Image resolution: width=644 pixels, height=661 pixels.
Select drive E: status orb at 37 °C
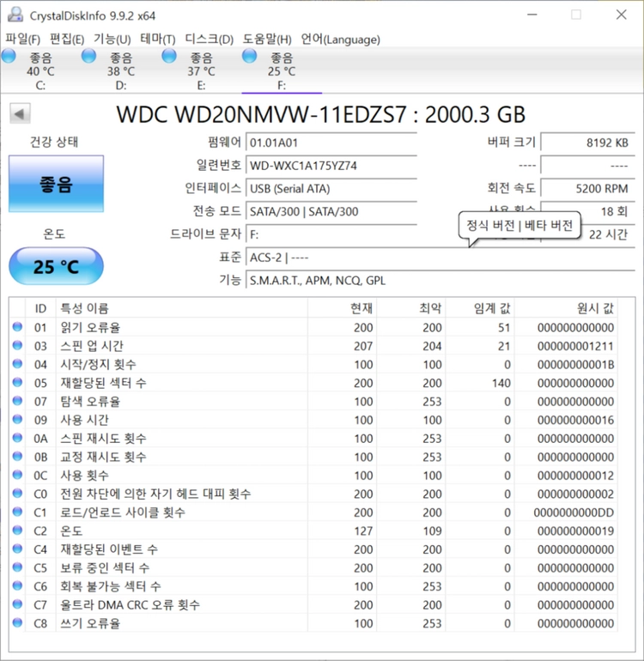(x=169, y=56)
